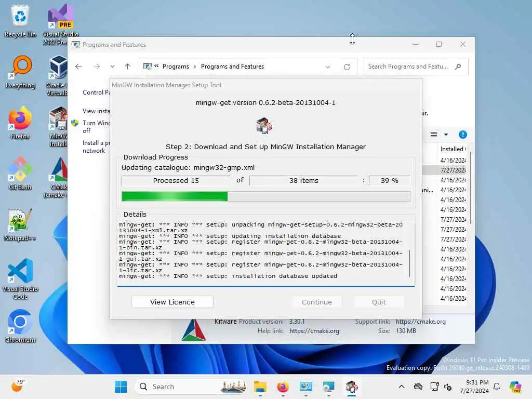Open the clock showing 9:31 PM

pos(474,387)
